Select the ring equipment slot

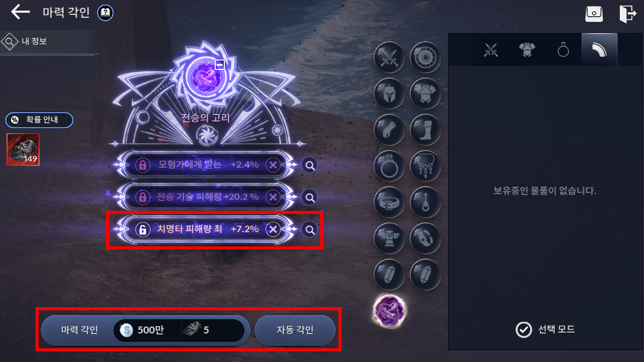389,166
